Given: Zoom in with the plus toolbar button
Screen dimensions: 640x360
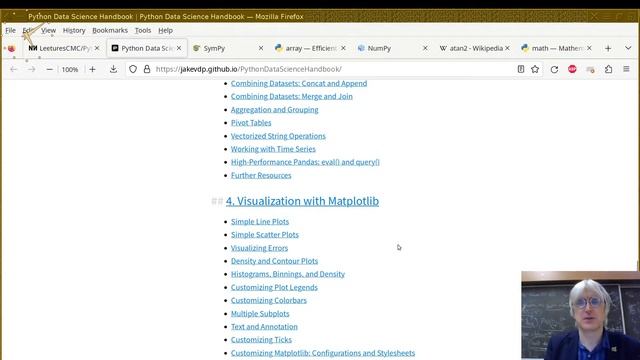Looking at the screenshot, I should (x=92, y=69).
